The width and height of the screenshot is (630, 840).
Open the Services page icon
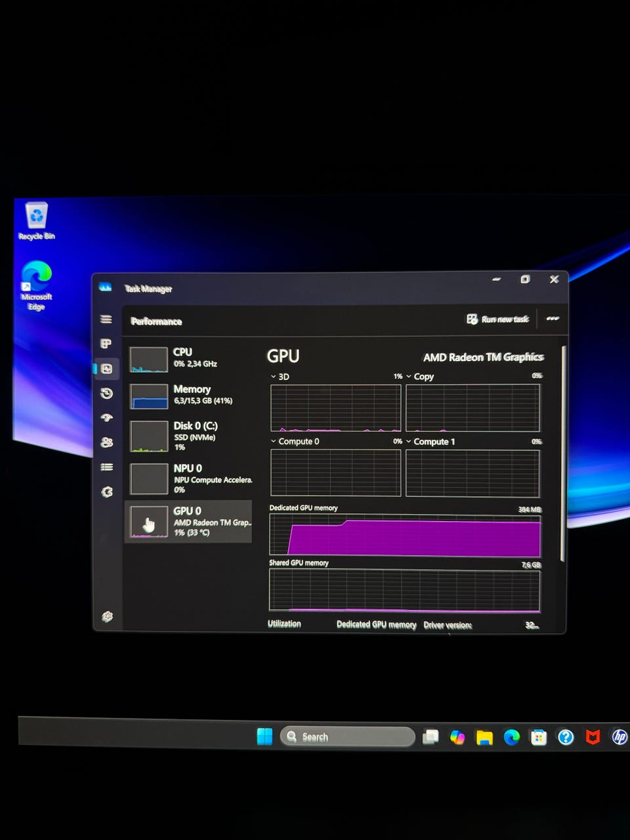[106, 492]
